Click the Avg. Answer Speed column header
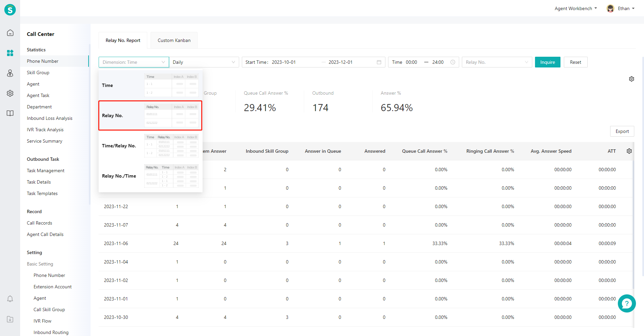 point(551,151)
